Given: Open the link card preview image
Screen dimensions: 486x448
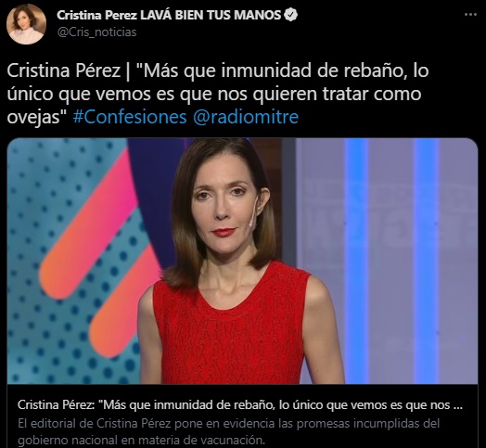Looking at the screenshot, I should (x=242, y=261).
